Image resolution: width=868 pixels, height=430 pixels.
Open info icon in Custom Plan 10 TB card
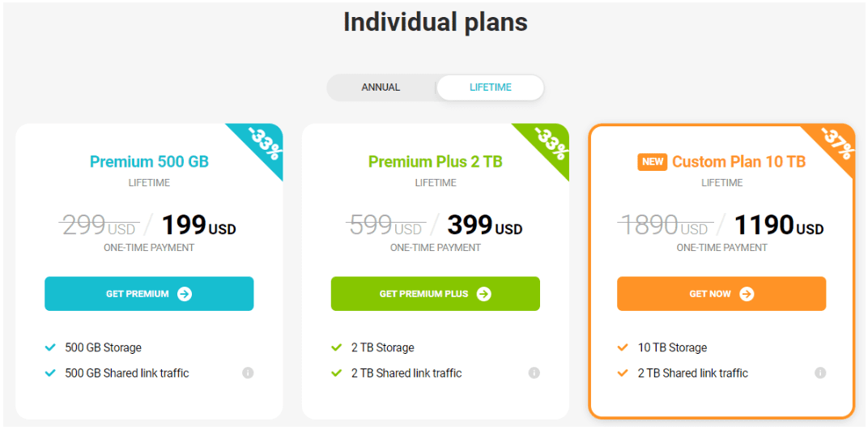coord(820,373)
